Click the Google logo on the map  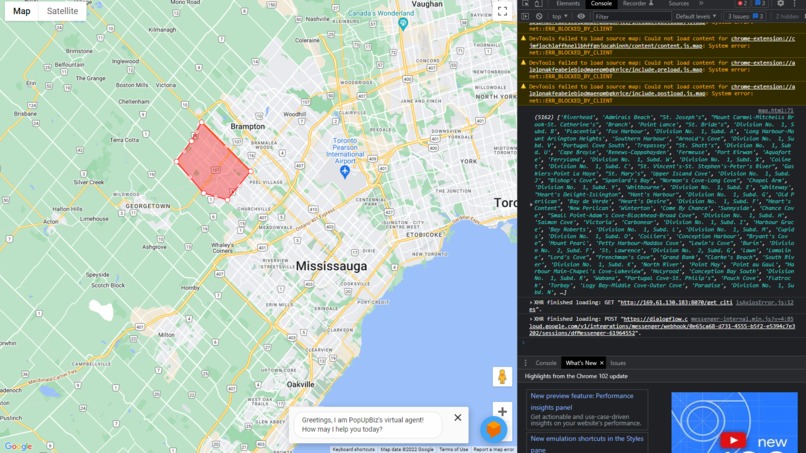(x=19, y=446)
